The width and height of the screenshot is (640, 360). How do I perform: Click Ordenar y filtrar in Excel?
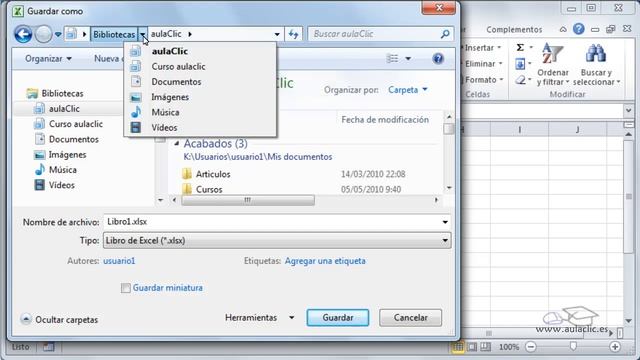pyautogui.click(x=553, y=65)
